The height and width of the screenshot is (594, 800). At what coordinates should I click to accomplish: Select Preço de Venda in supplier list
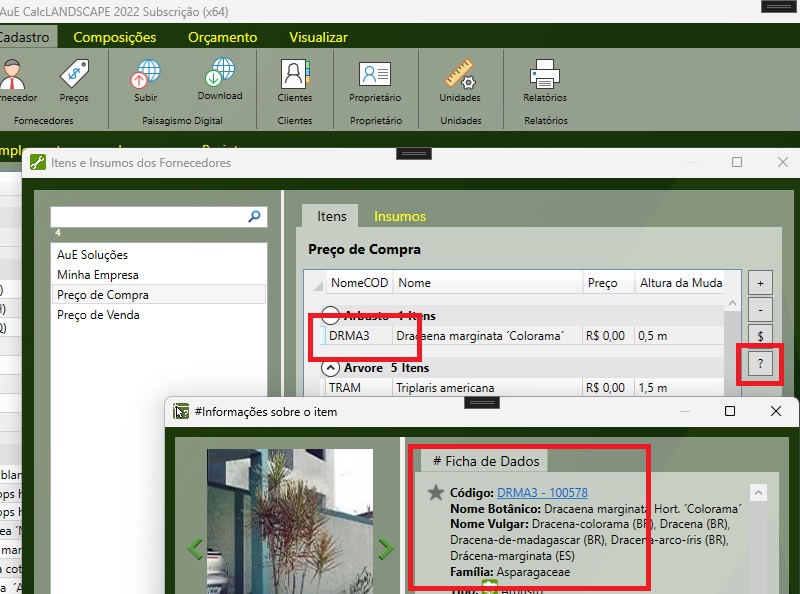(98, 315)
